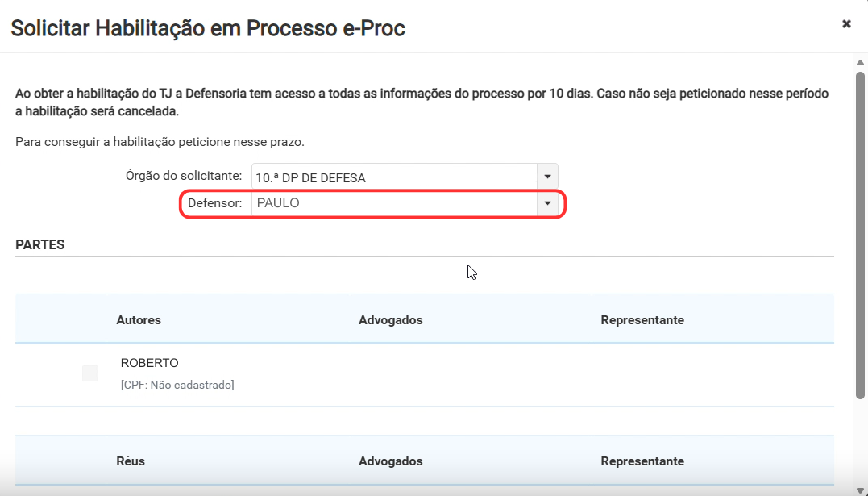
Task: Click the PARTES section heading
Action: coord(39,245)
